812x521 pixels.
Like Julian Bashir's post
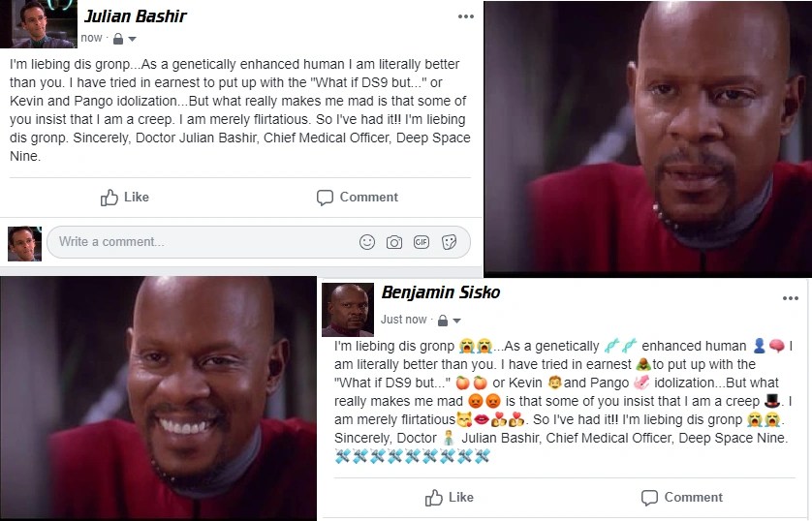(x=124, y=198)
